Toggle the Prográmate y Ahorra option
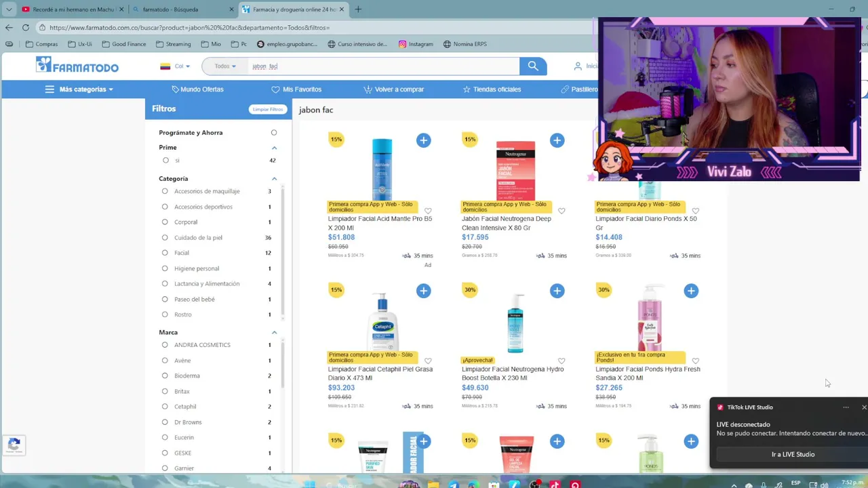 pos(274,133)
